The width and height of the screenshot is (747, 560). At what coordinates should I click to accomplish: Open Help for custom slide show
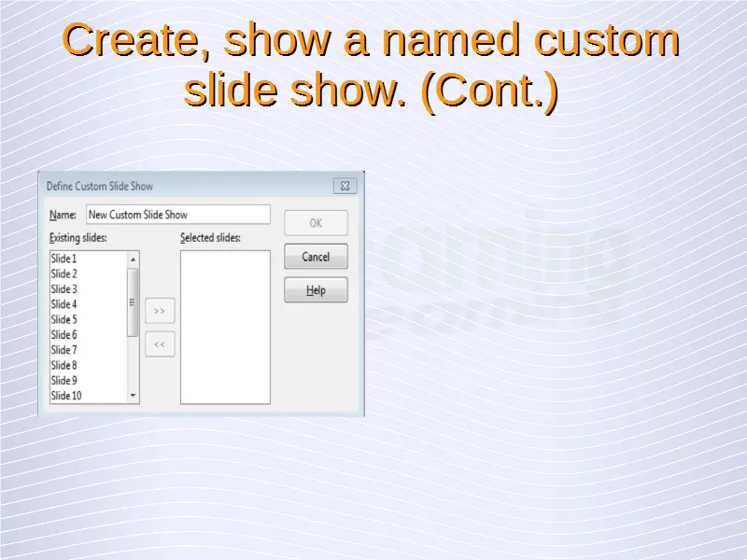click(316, 290)
